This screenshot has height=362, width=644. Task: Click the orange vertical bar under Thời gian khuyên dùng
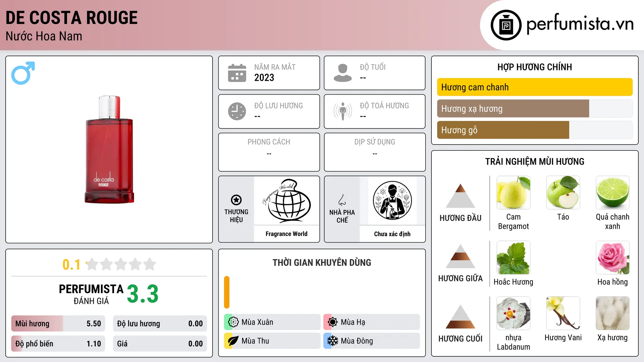[227, 292]
